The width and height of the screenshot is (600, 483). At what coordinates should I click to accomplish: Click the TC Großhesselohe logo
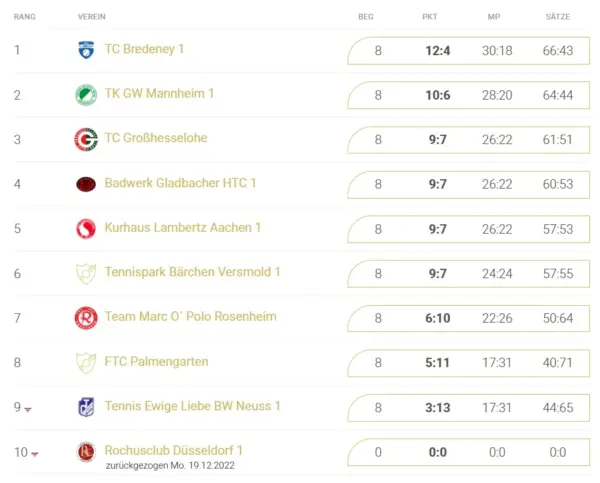(x=86, y=139)
